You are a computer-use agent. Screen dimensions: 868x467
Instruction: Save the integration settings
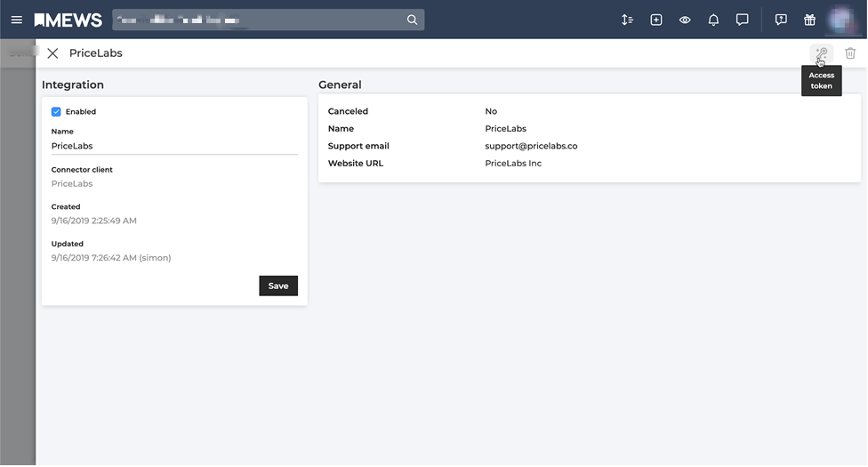pyautogui.click(x=278, y=286)
